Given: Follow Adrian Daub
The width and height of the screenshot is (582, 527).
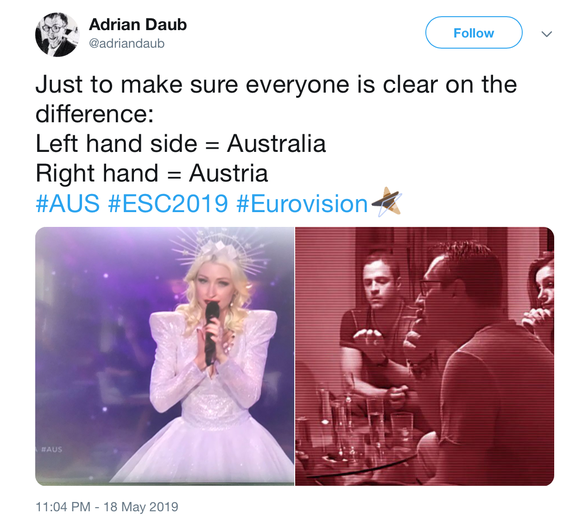Looking at the screenshot, I should click(x=474, y=33).
